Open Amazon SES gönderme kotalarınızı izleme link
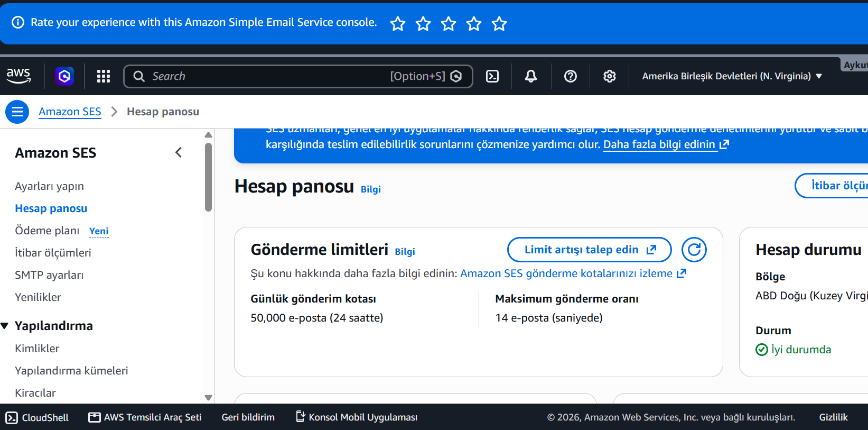 (x=573, y=273)
